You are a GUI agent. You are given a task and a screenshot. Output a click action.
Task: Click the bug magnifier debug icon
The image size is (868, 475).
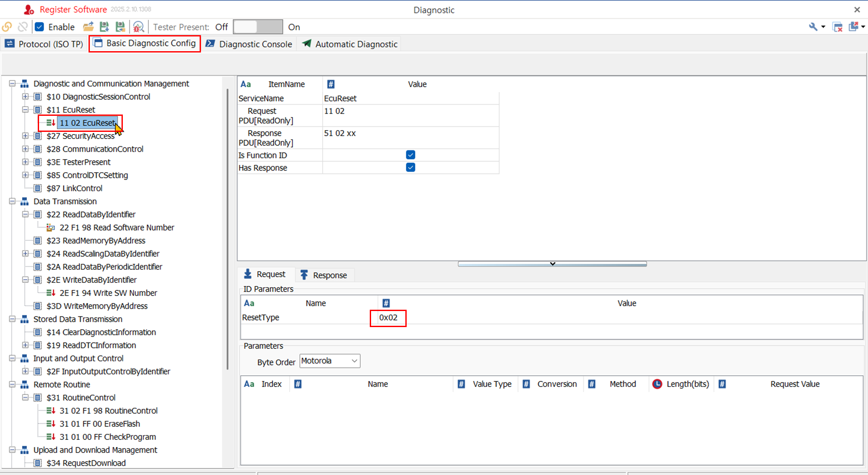click(138, 27)
